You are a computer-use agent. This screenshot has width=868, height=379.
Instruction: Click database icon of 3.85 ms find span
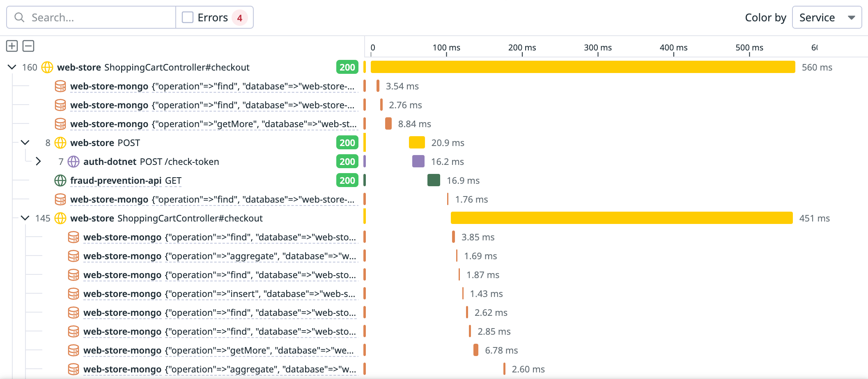(x=73, y=237)
